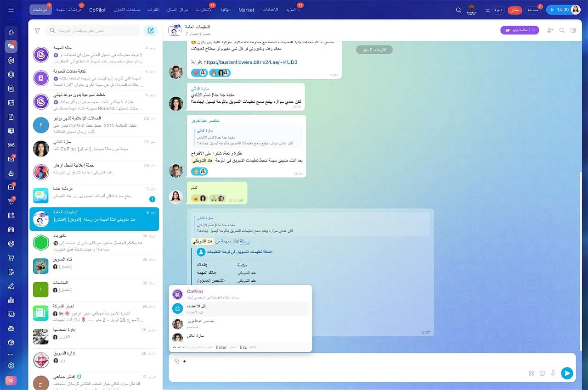
Task: Switch to the الدردشات tab
Action: (40, 10)
